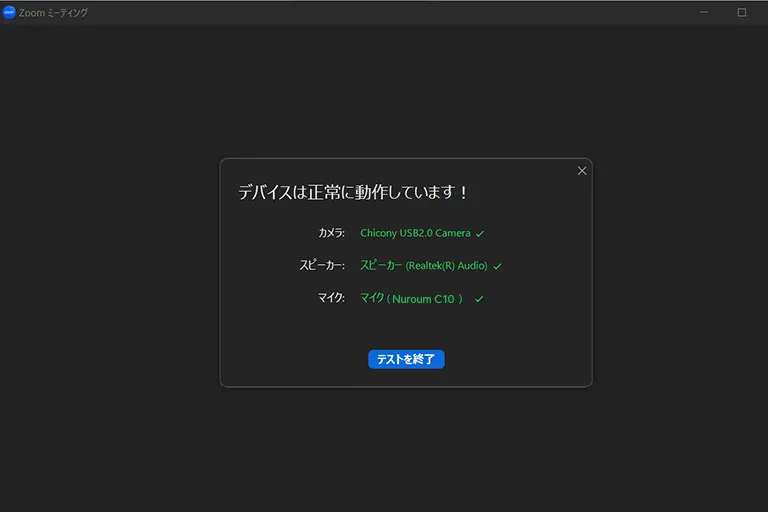Image resolution: width=768 pixels, height=512 pixels.
Task: Click the マイク: label on the left
Action: coord(332,298)
